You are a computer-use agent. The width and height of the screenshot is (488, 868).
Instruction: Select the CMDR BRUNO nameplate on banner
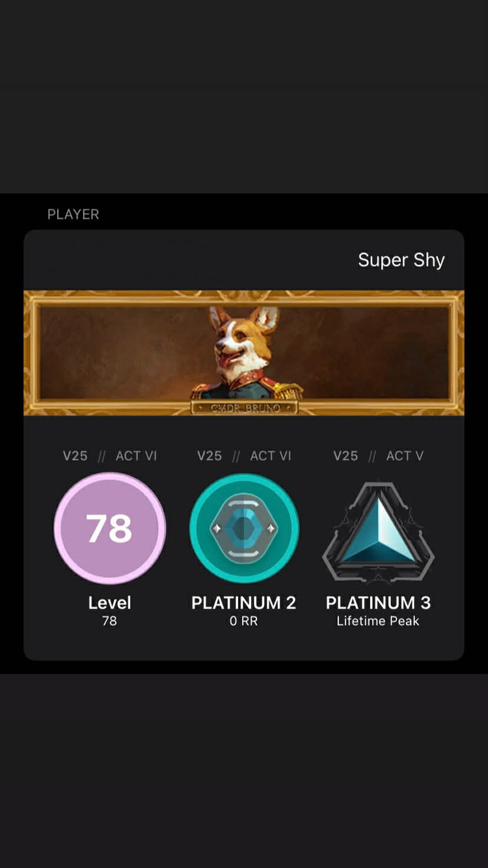245,408
